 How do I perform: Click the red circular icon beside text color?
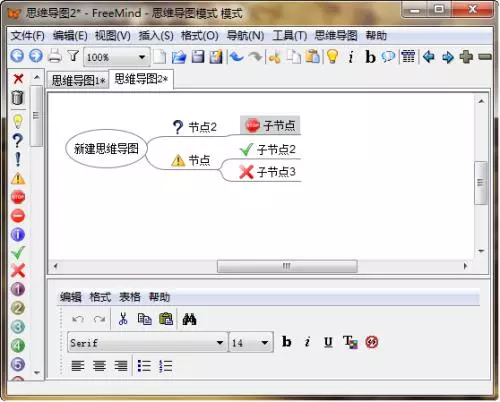point(372,342)
